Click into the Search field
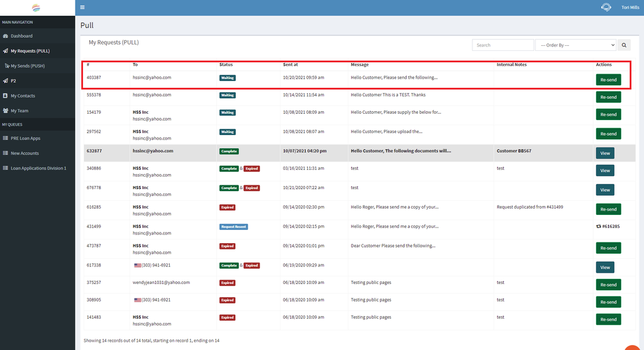644x350 pixels. pos(502,45)
